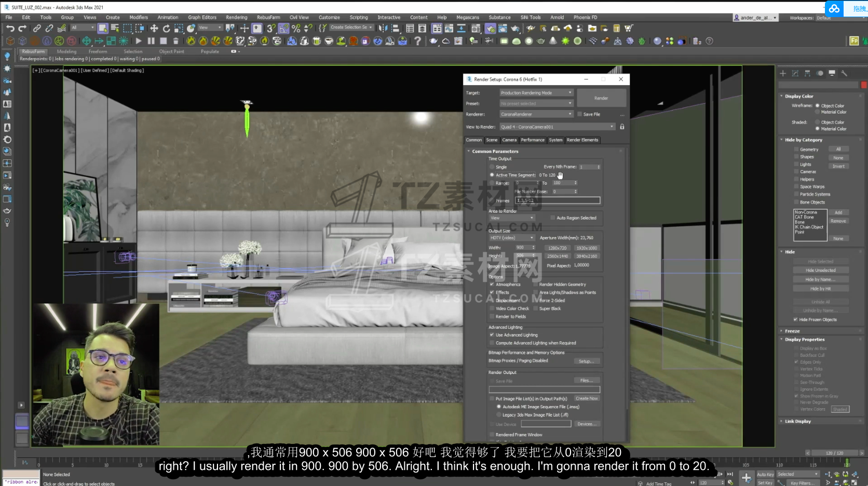The height and width of the screenshot is (486, 868).
Task: Click the Phoenix FD 'FP' icon
Action: pyautogui.click(x=854, y=41)
